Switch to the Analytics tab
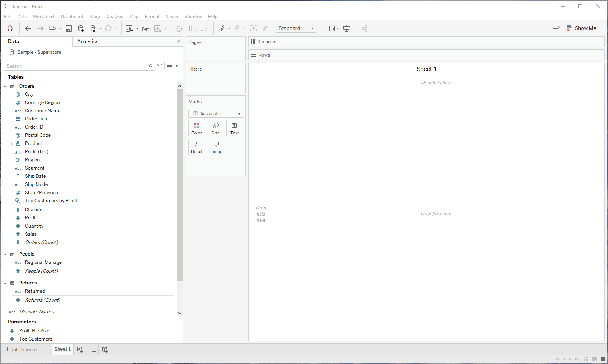 coord(88,42)
